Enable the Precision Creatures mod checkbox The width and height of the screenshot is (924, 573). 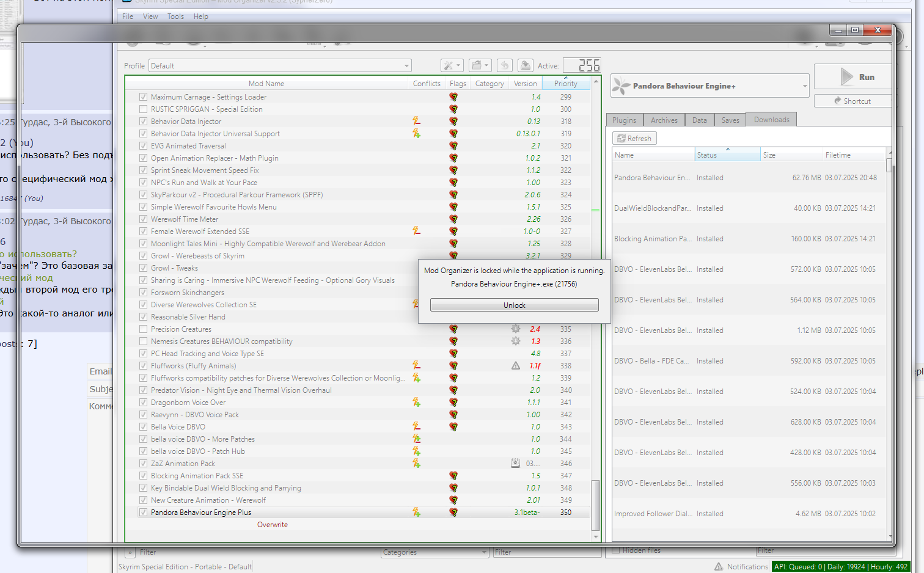[x=143, y=329]
